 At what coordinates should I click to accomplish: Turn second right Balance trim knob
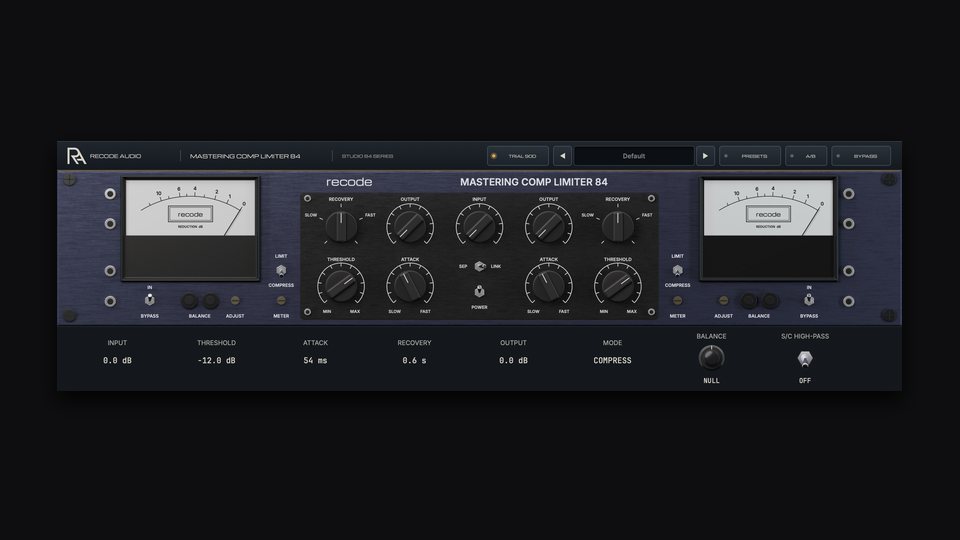770,301
